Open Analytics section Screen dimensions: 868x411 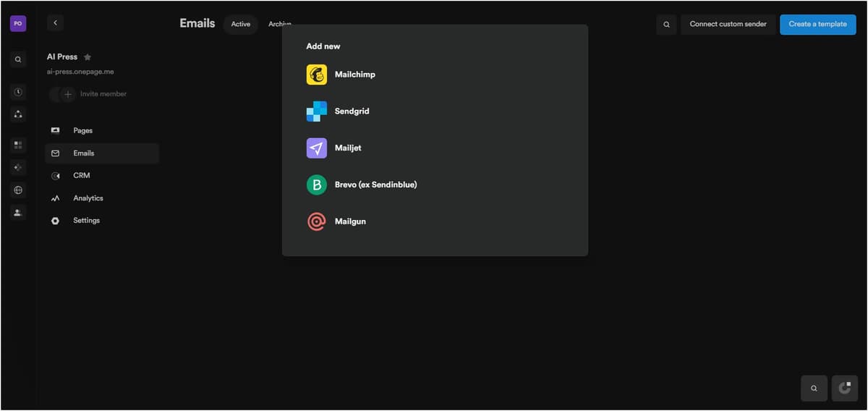click(x=88, y=198)
